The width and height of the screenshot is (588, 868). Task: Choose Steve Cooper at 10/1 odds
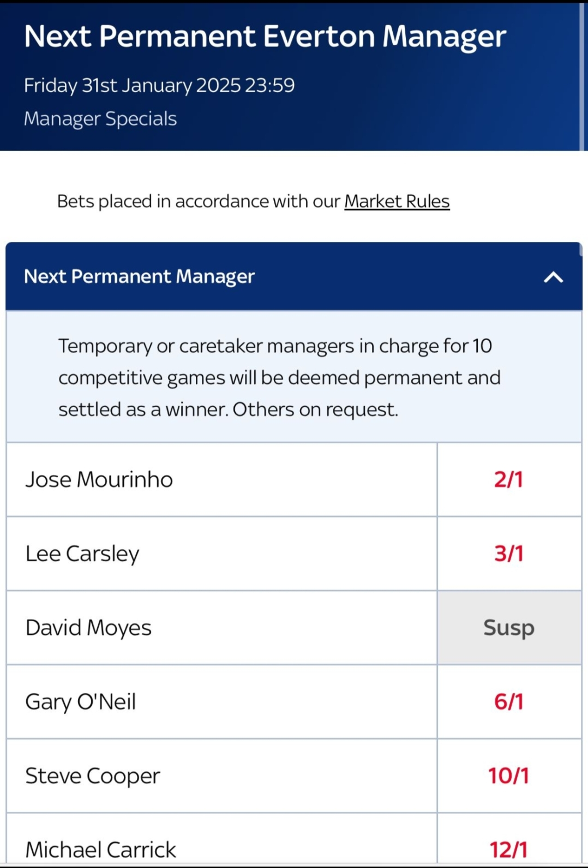point(509,776)
